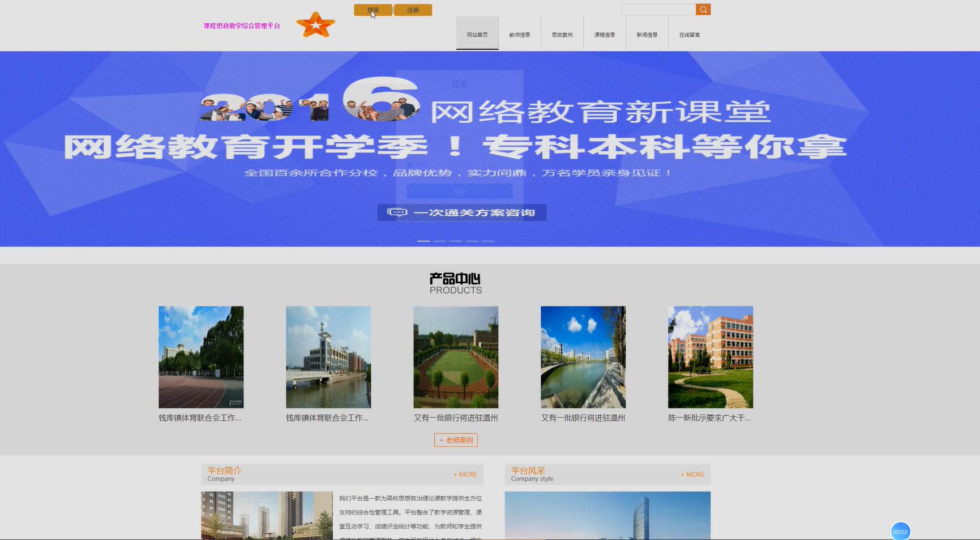Click the magnifier search icon

[x=703, y=9]
